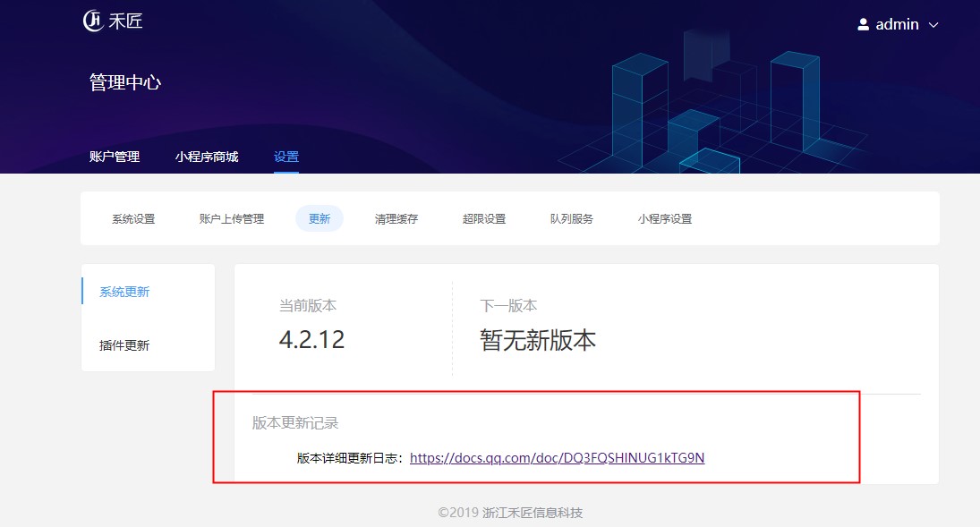Select 插件更新 in the sidebar
The height and width of the screenshot is (527, 980).
tap(124, 344)
